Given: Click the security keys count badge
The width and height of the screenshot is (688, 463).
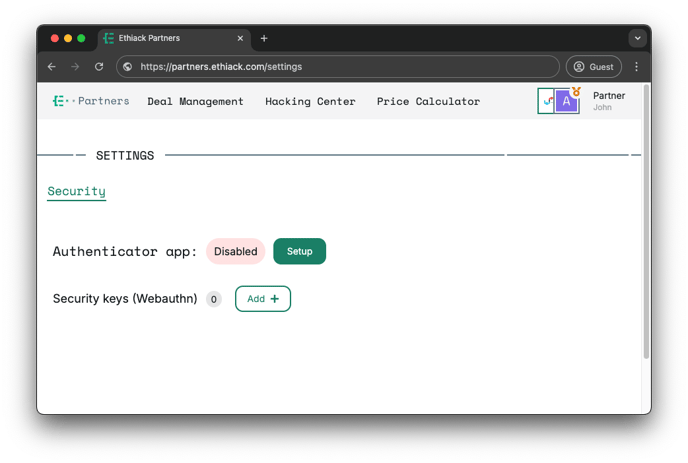Looking at the screenshot, I should tap(214, 299).
